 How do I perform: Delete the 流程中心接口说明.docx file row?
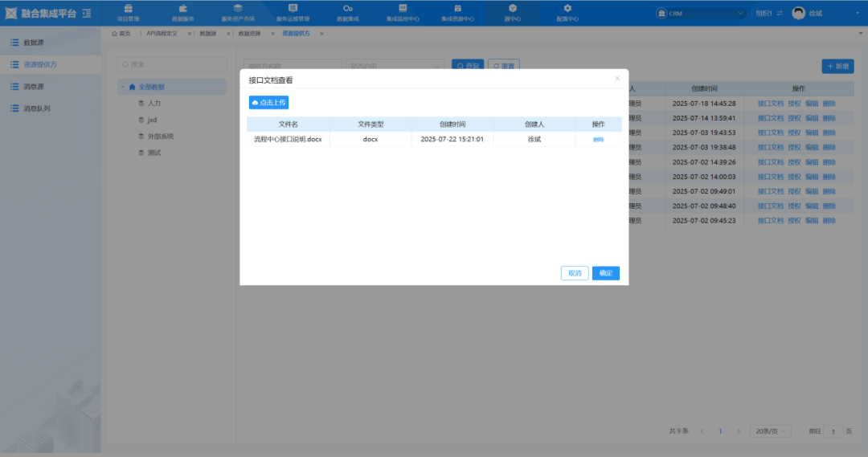pos(598,139)
